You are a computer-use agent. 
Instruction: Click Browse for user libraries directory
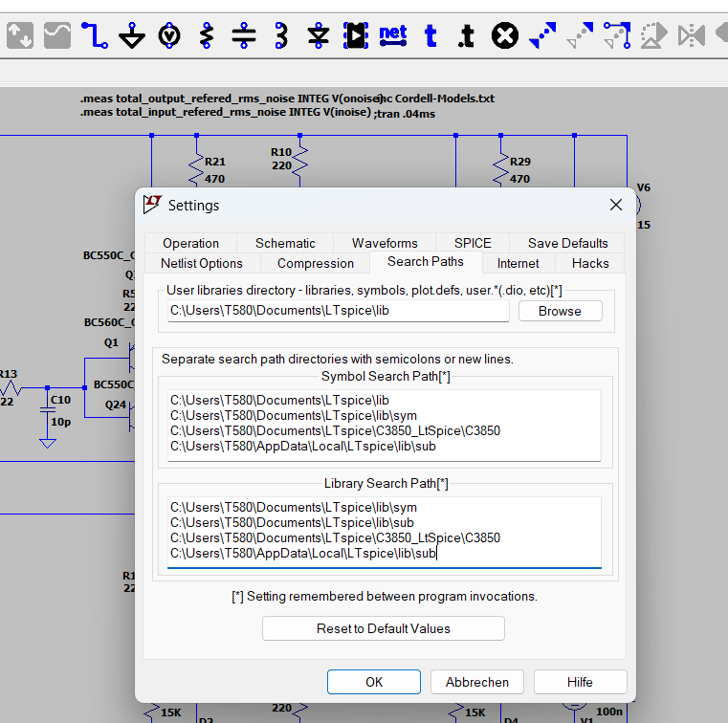[x=560, y=311]
